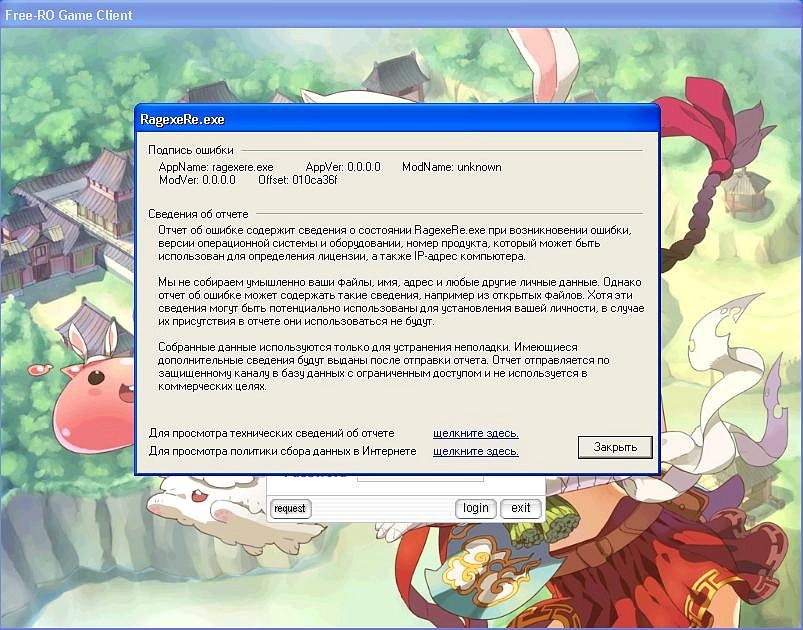
Task: Click the Закрыть button in the error dialog
Action: (x=615, y=447)
